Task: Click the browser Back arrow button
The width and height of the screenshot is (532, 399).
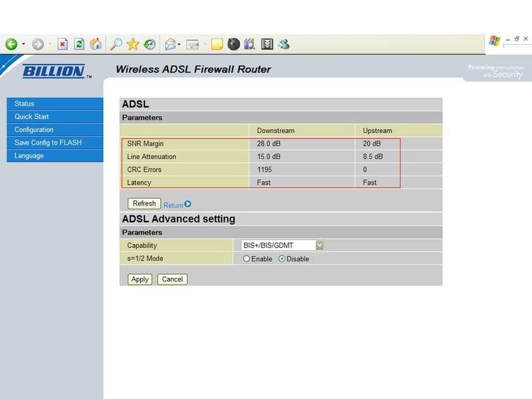Action: click(x=11, y=45)
